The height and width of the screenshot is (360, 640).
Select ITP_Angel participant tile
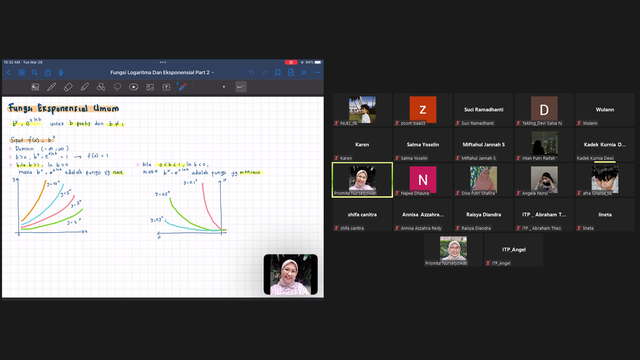(513, 250)
